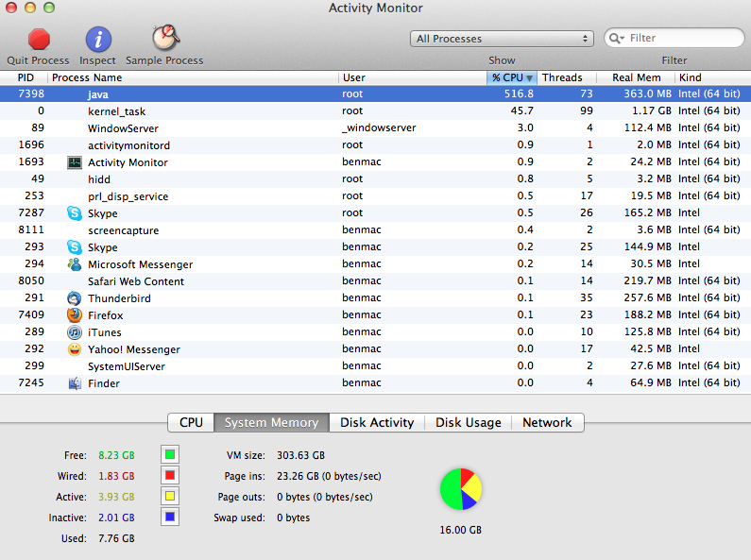Click the red Wired memory color swatch
Screen dimensions: 751x560
coord(170,475)
